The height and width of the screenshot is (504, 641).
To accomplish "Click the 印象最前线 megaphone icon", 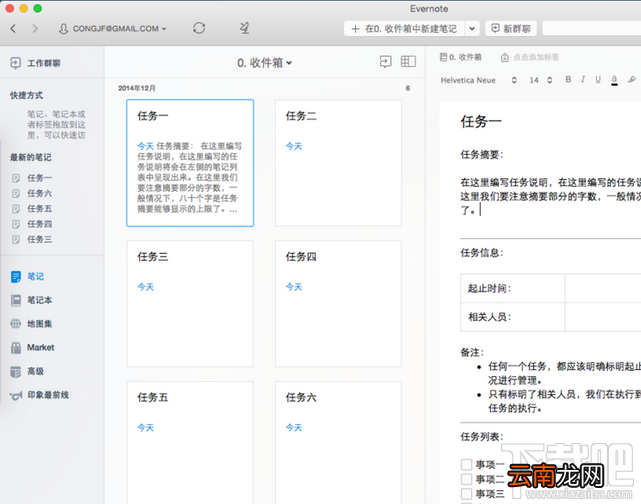I will (16, 395).
